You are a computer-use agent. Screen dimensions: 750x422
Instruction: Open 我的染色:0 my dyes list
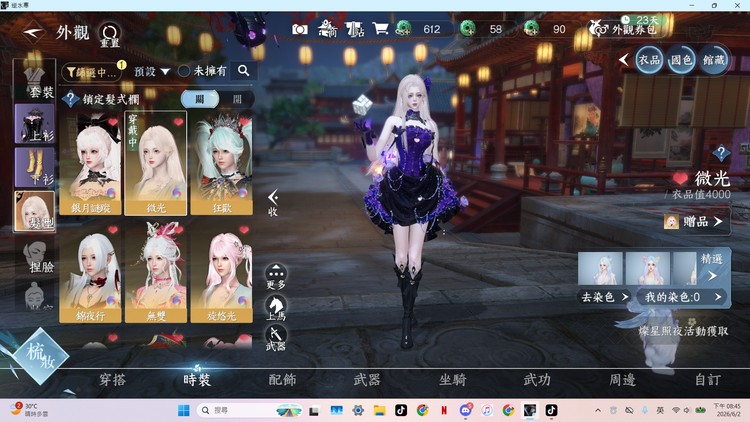pos(683,297)
